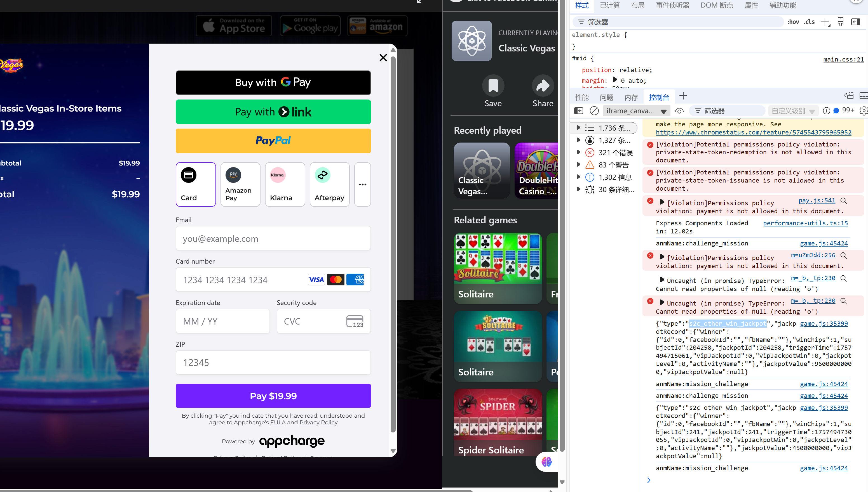Expand the 83 warnings group
Image resolution: width=868 pixels, height=492 pixels.
(579, 165)
